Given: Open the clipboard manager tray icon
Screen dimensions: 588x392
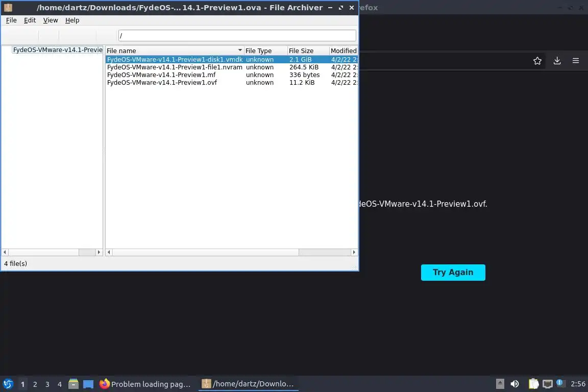Looking at the screenshot, I should coord(533,384).
